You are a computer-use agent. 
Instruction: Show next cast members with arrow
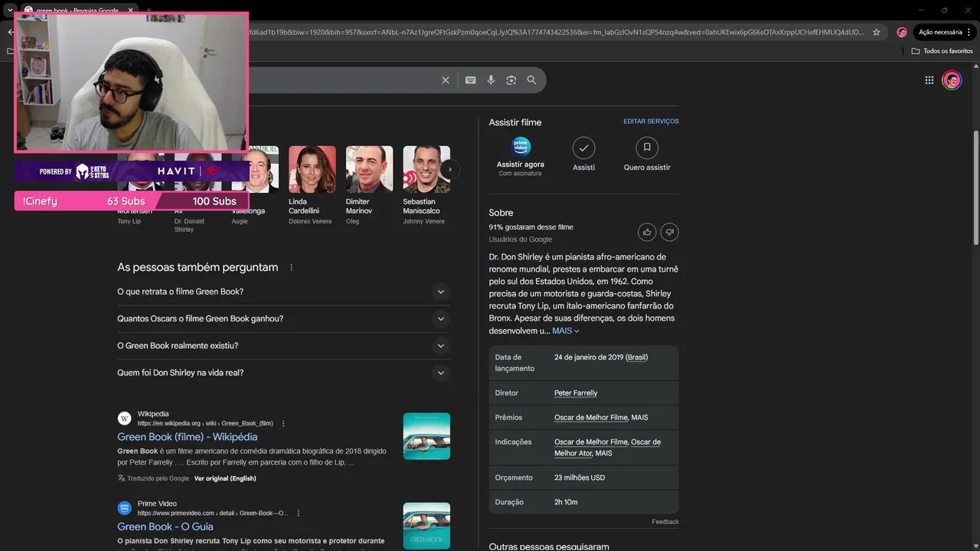pyautogui.click(x=450, y=169)
